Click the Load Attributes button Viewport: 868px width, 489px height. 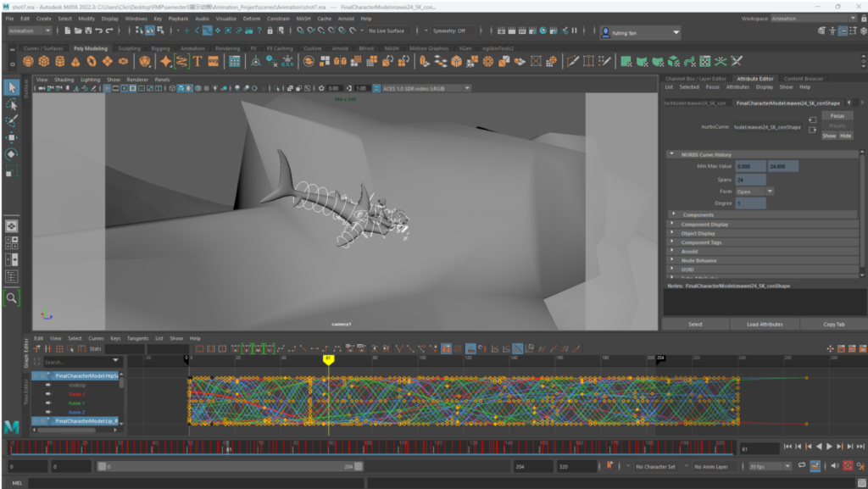[764, 325]
